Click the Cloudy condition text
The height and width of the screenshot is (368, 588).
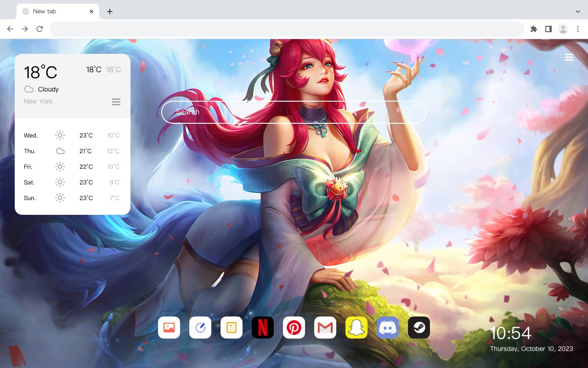coord(48,89)
